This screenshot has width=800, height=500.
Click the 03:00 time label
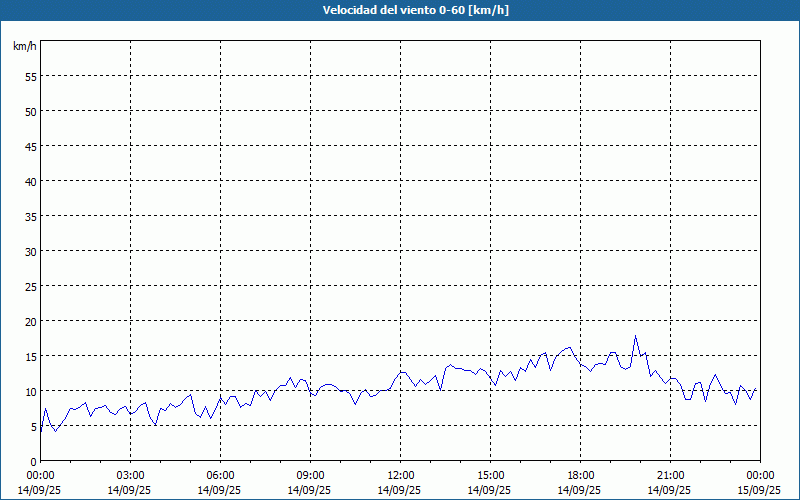pyautogui.click(x=130, y=475)
